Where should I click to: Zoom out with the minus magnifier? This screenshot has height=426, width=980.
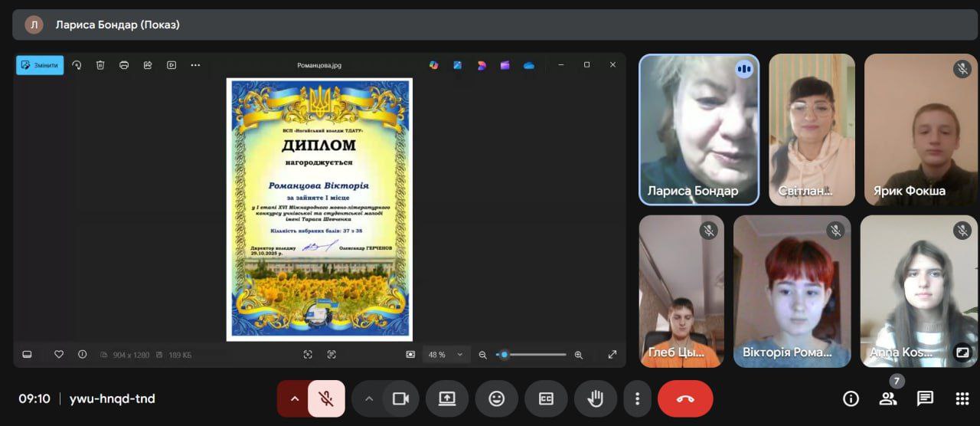[x=482, y=354]
